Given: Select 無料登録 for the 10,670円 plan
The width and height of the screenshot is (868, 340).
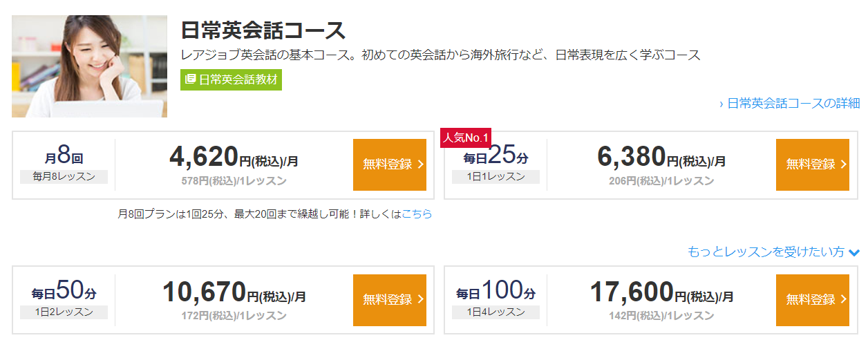Looking at the screenshot, I should (x=389, y=300).
